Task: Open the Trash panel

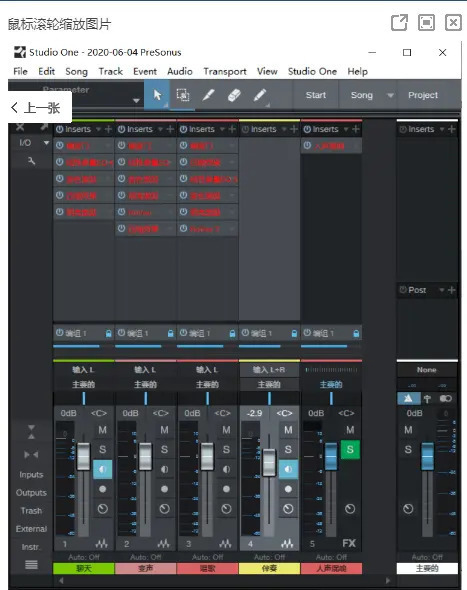Action: click(31, 511)
